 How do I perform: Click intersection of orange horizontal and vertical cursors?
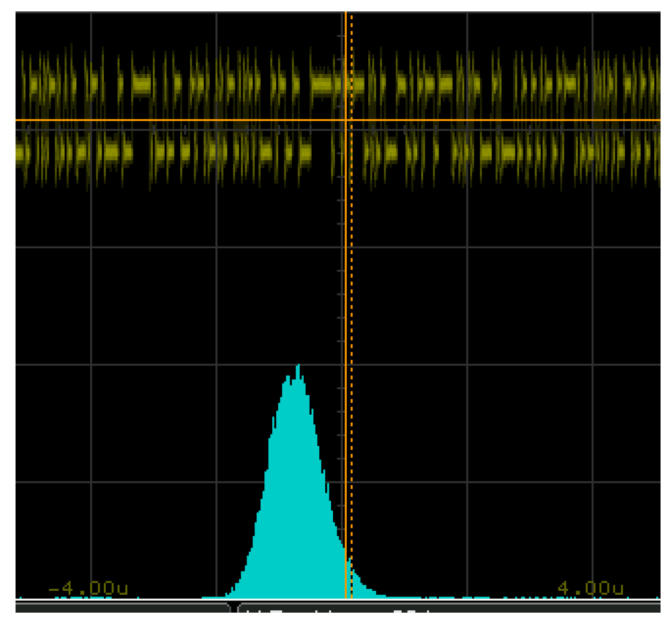[x=345, y=120]
